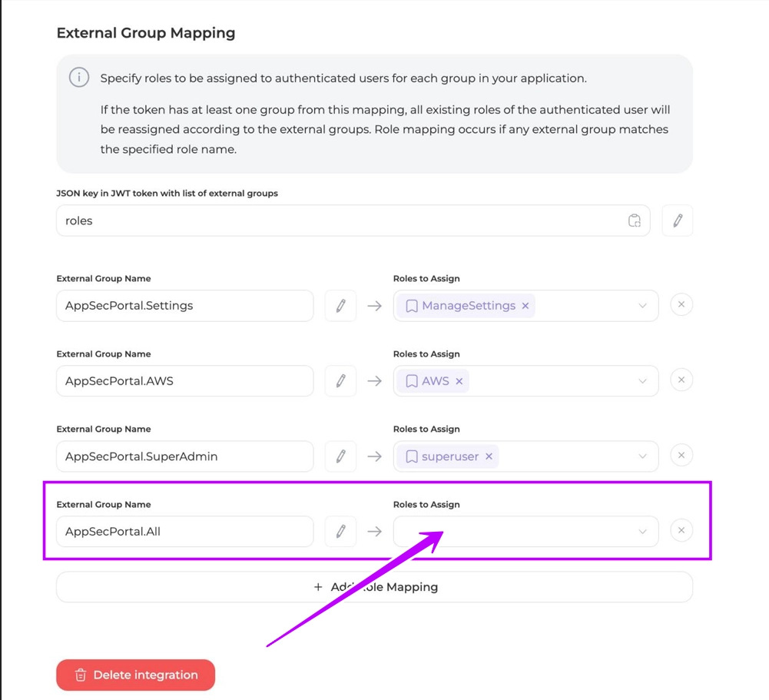
Task: Remove the superuser role tag
Action: click(x=489, y=456)
